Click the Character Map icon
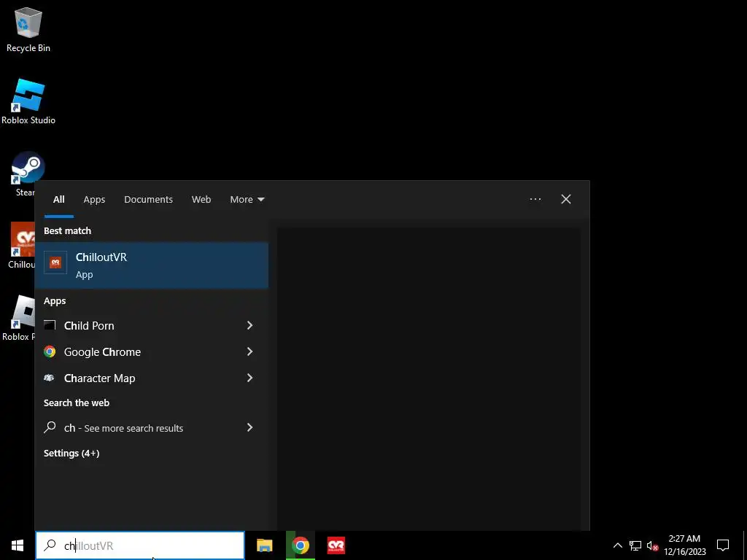 tap(50, 378)
